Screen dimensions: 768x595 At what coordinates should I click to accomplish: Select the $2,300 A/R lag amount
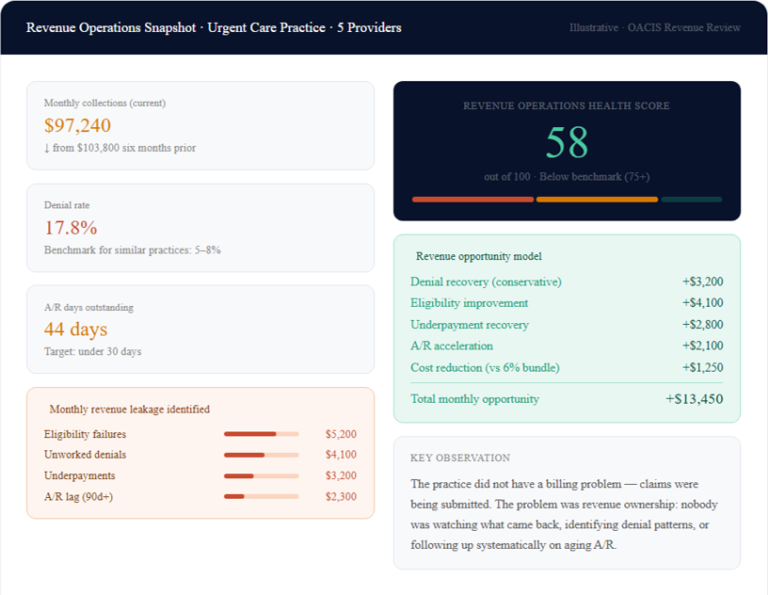click(341, 497)
